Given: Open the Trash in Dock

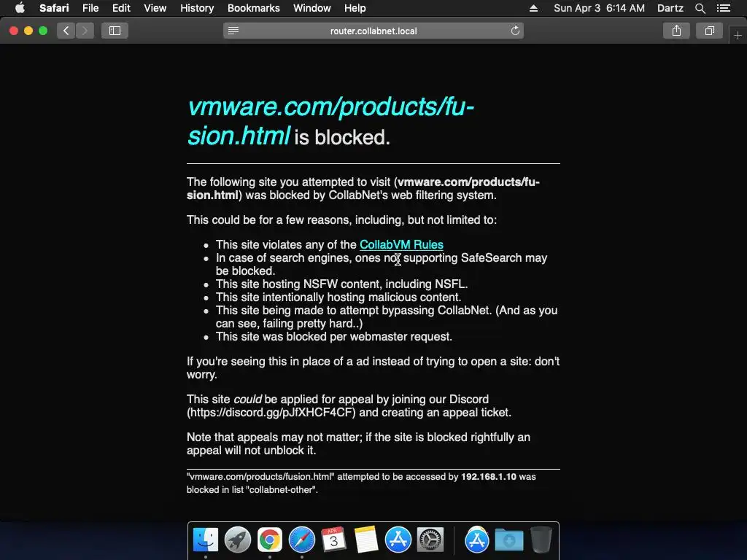Looking at the screenshot, I should click(x=541, y=540).
